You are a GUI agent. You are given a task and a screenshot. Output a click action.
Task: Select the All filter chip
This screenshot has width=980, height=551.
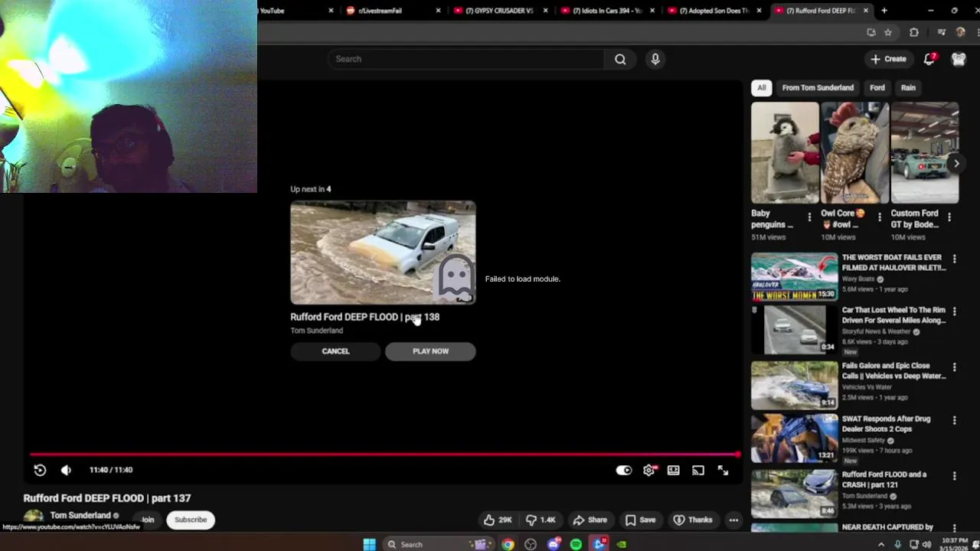click(x=762, y=87)
